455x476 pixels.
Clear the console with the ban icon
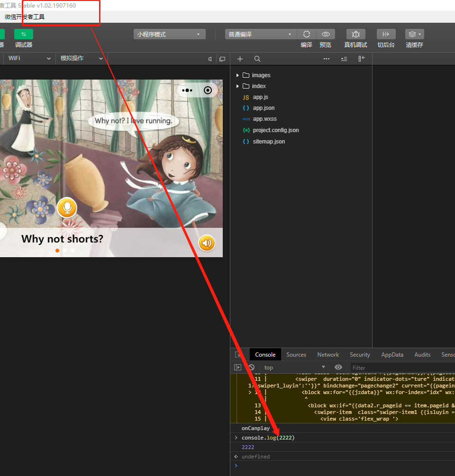pos(252,368)
